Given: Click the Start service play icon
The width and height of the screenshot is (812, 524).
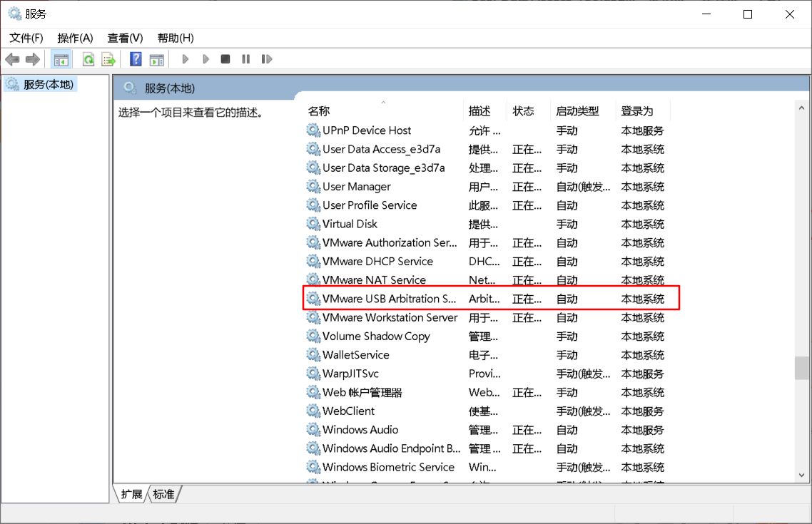Looking at the screenshot, I should (186, 59).
